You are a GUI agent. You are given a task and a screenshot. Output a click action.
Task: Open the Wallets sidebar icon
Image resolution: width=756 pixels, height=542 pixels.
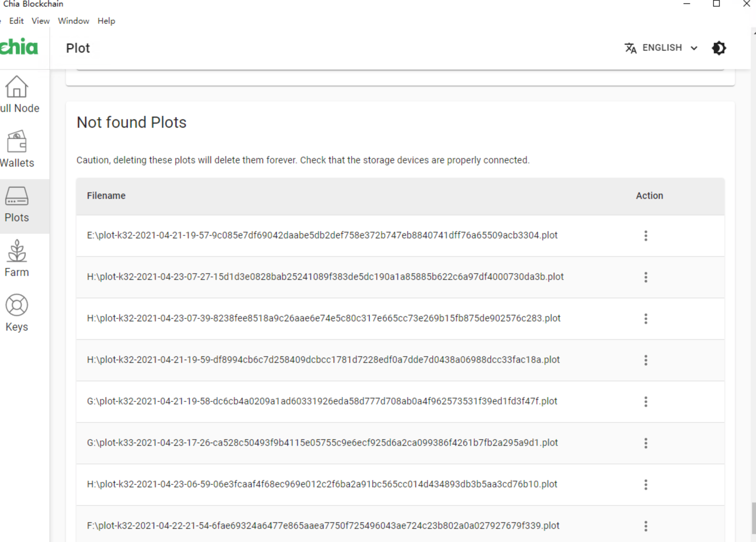tap(17, 142)
